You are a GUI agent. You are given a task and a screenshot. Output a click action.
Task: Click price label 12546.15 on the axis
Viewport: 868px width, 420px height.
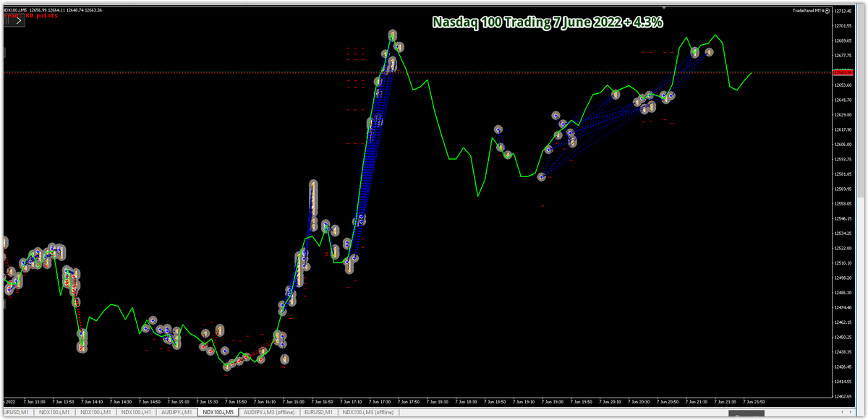842,218
